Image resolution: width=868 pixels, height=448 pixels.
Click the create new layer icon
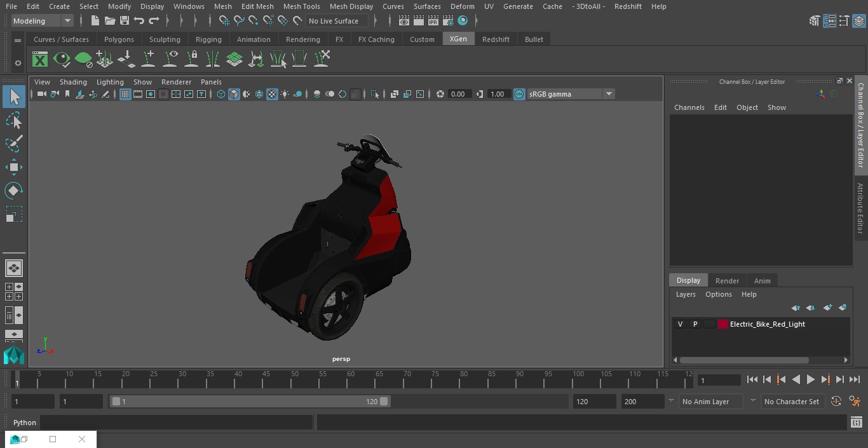[827, 308]
